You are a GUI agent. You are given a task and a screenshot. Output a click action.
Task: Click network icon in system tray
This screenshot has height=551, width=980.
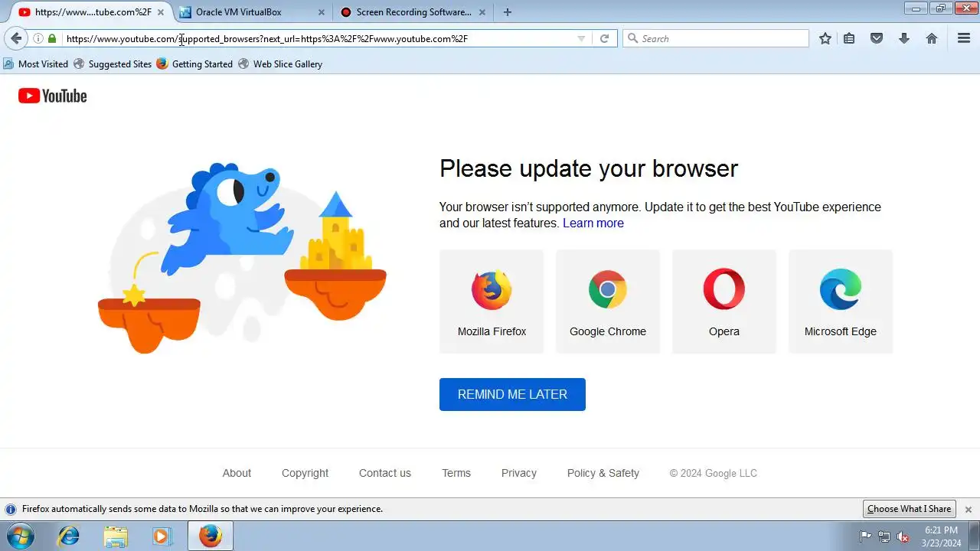pyautogui.click(x=884, y=536)
